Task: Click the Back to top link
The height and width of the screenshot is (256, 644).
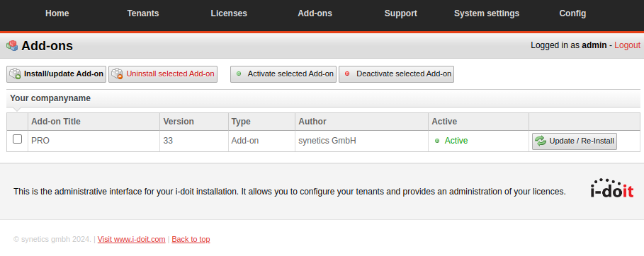Action: pyautogui.click(x=191, y=239)
